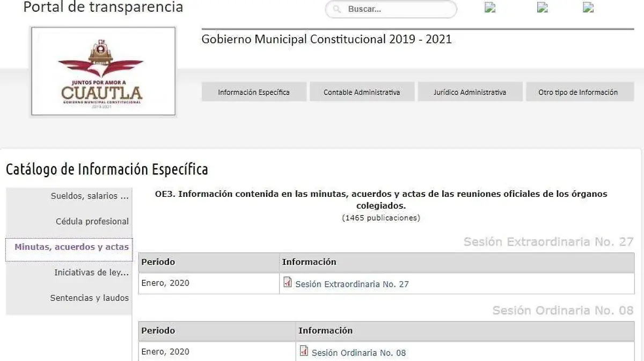The width and height of the screenshot is (644, 361).
Task: Click the PDF icon for Sesión Ordinaria No. 08
Action: tap(304, 351)
